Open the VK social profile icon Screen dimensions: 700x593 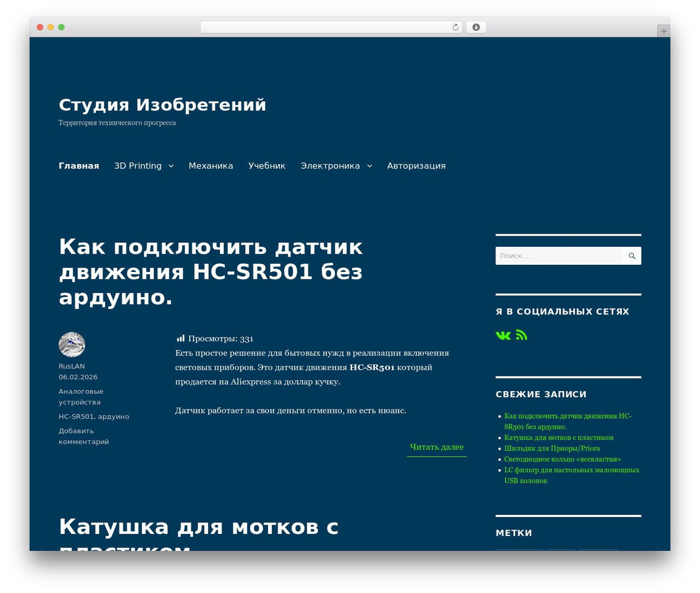[503, 335]
